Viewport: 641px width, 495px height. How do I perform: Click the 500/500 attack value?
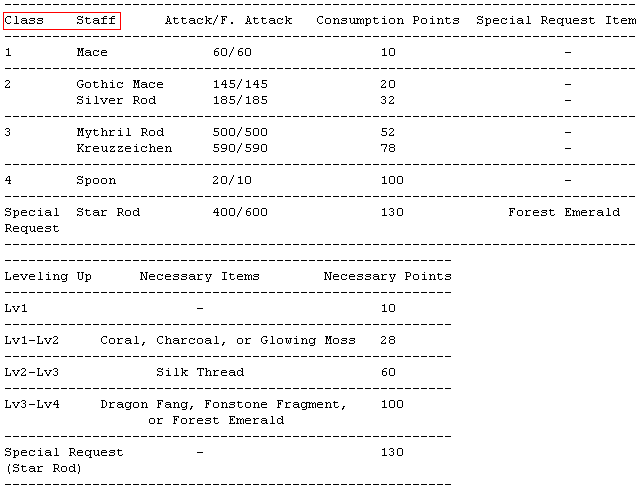click(240, 132)
